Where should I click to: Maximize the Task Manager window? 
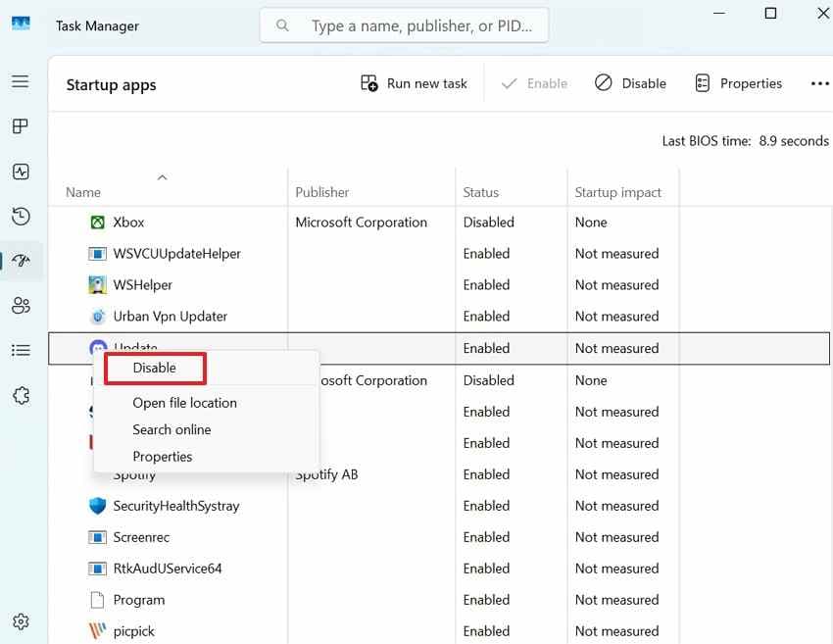pyautogui.click(x=770, y=14)
